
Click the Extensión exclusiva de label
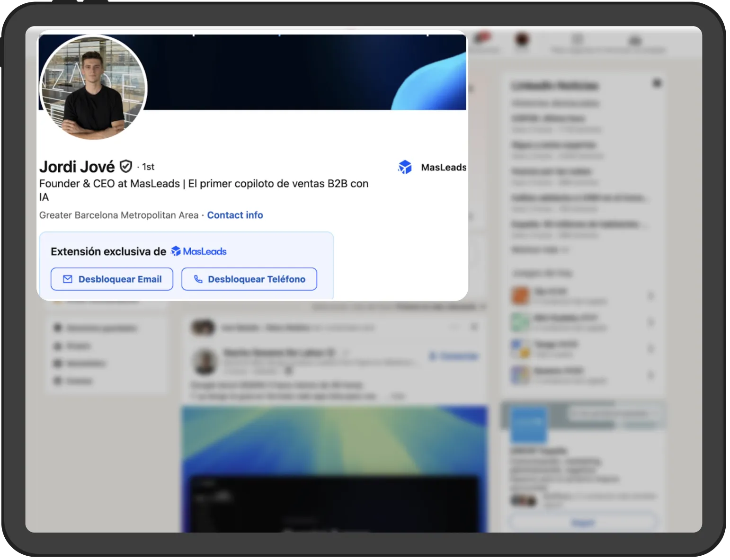[108, 251]
